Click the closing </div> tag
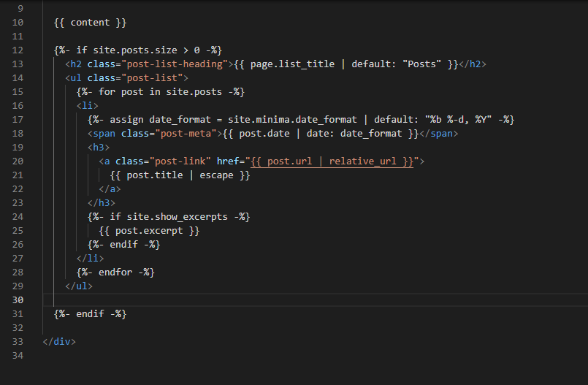588x385 pixels. click(x=59, y=342)
